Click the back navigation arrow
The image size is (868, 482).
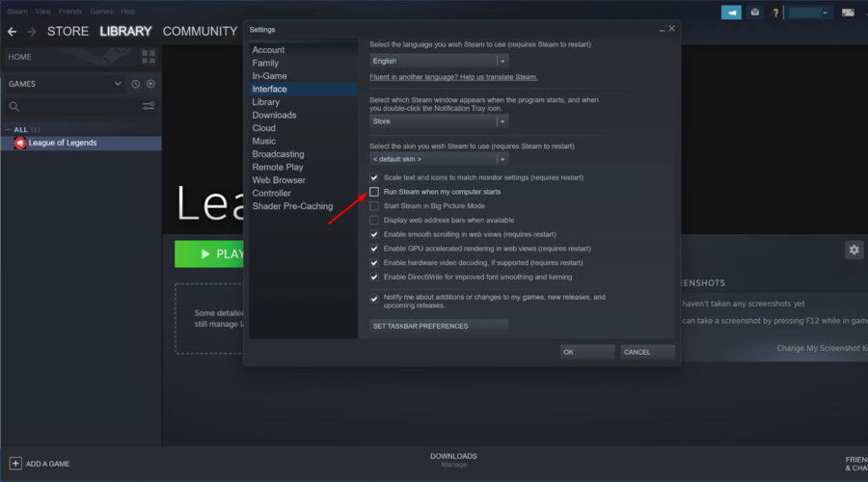pos(13,32)
